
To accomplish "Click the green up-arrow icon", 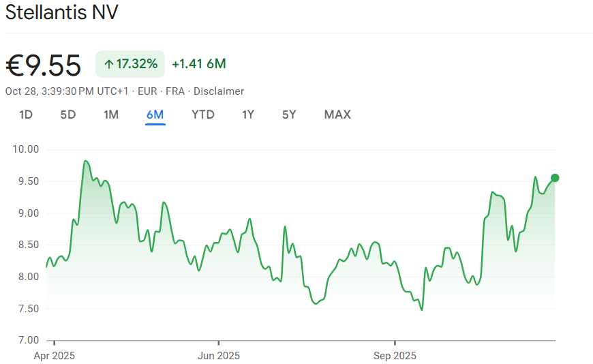I will 108,64.
